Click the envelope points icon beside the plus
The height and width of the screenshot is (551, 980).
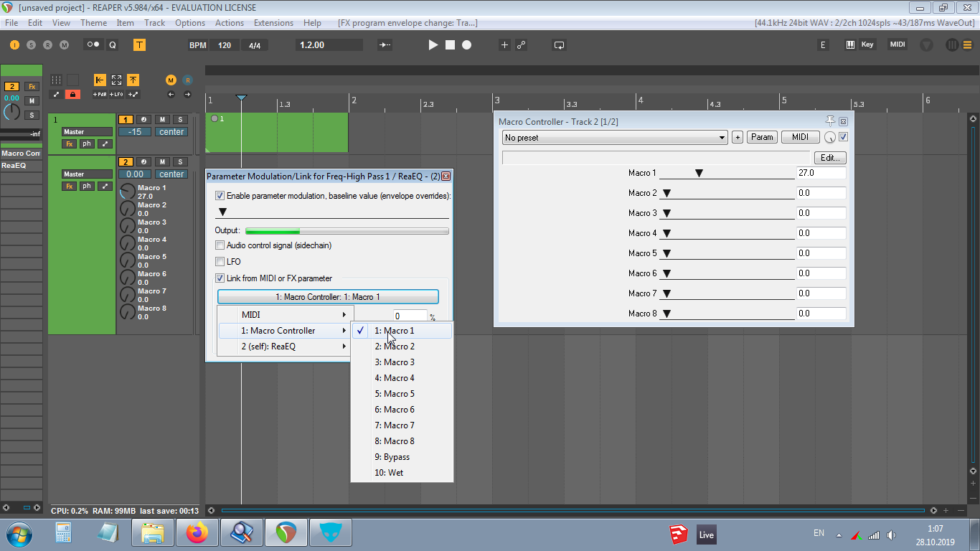coord(521,44)
